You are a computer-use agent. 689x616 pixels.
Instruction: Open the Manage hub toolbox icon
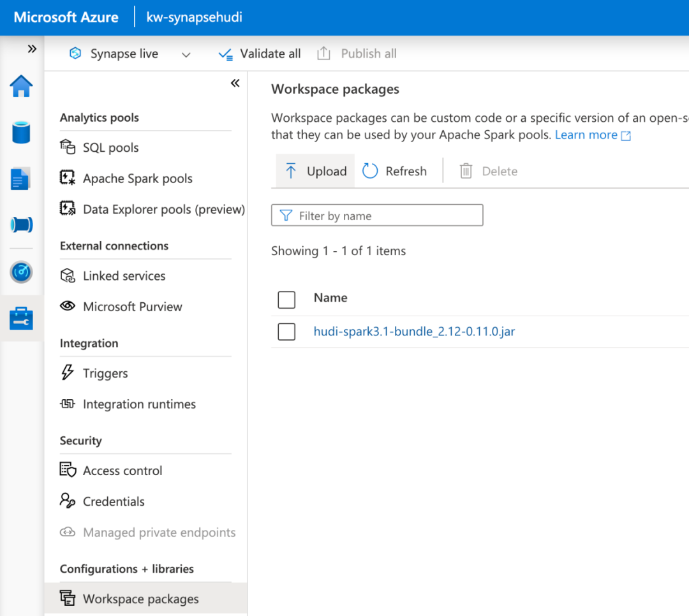(x=21, y=318)
